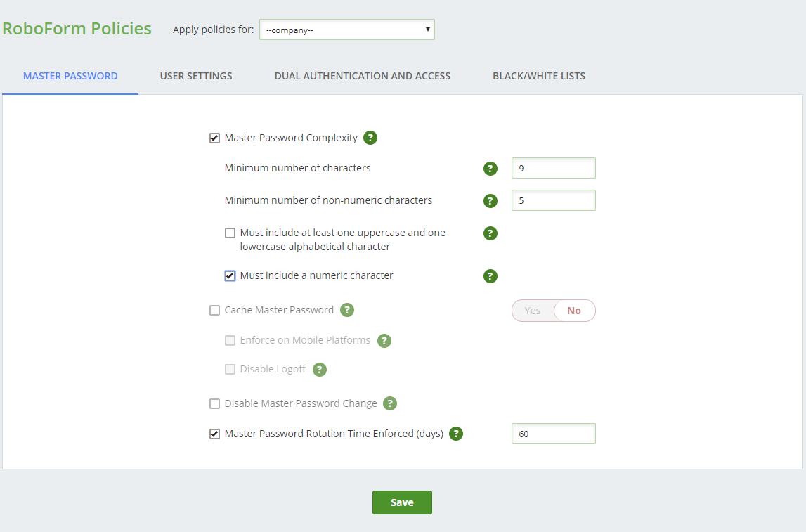Click help icon beside Disable Master Password Change
This screenshot has height=532, width=806.
tap(390, 403)
